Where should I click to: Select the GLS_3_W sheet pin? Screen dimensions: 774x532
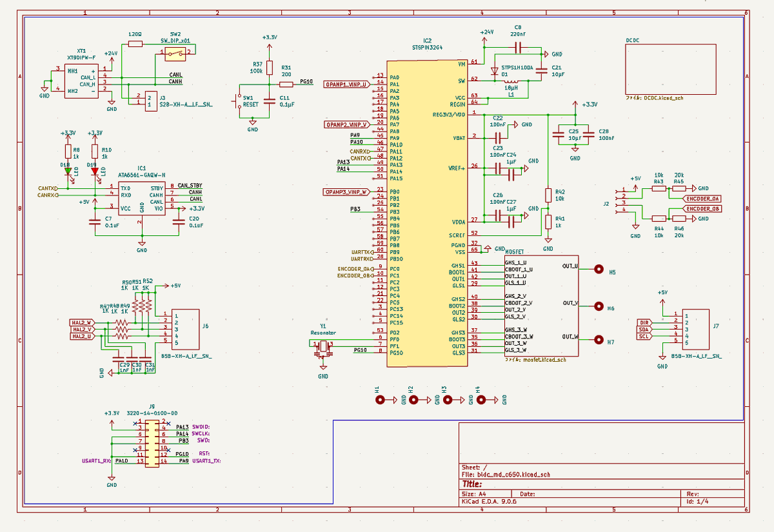click(516, 350)
